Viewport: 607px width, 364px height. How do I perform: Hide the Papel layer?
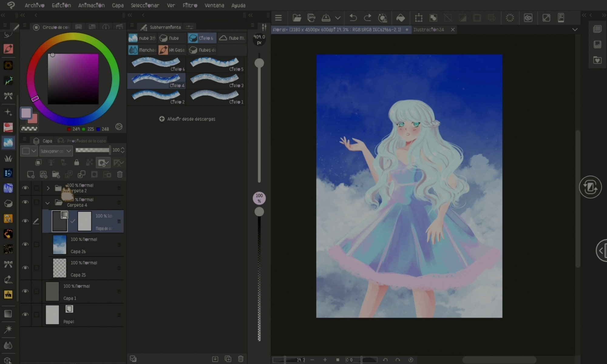pyautogui.click(x=25, y=314)
